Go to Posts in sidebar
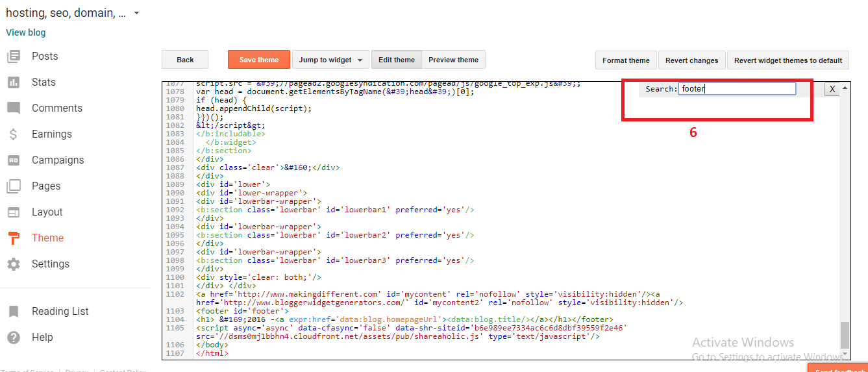This screenshot has width=868, height=372. tap(45, 56)
